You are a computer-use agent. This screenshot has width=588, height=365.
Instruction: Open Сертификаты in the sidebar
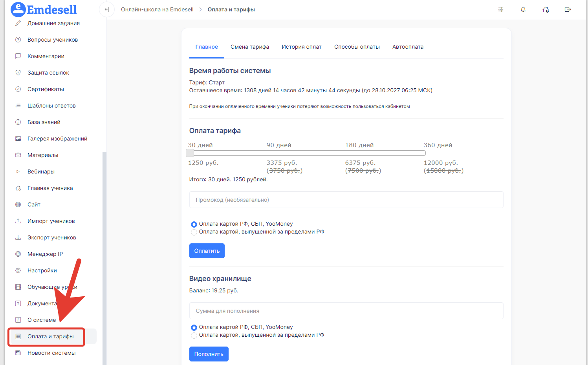(x=46, y=89)
